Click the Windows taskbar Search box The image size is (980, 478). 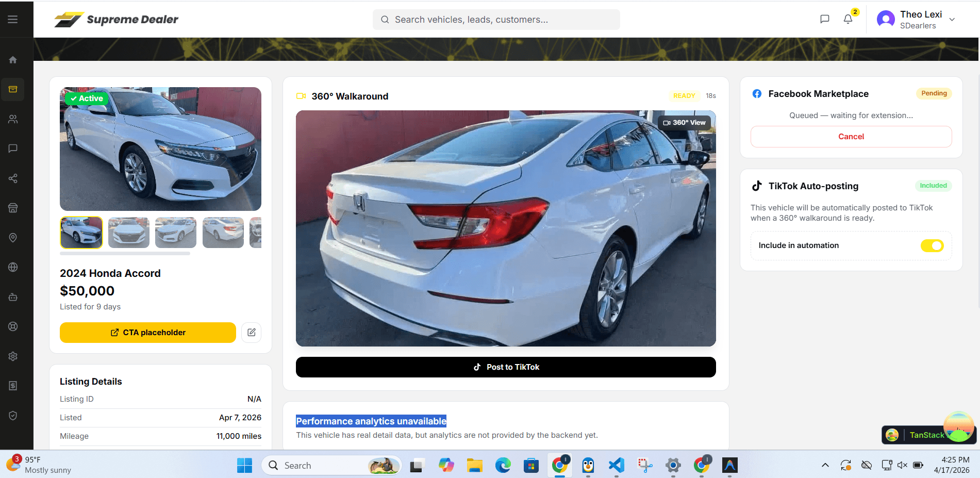point(331,465)
